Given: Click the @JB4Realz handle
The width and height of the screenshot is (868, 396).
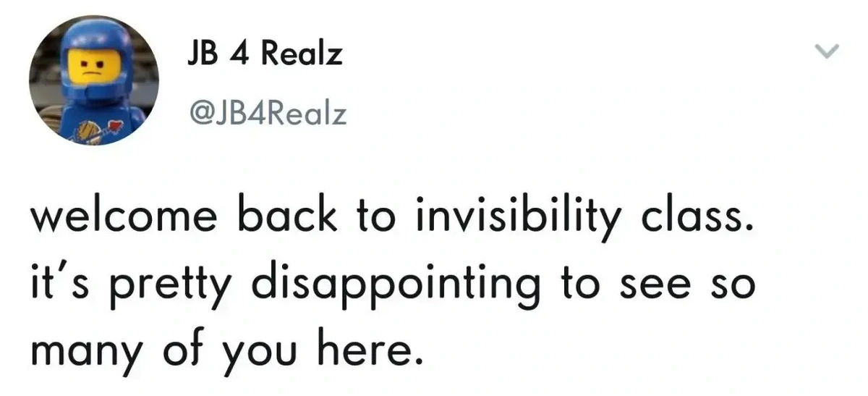Looking at the screenshot, I should 265,114.
